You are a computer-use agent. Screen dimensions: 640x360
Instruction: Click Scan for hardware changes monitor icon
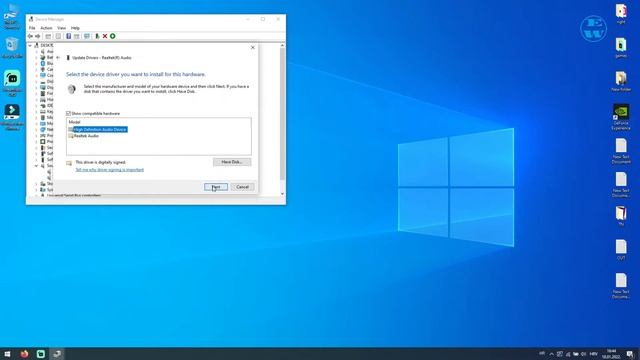click(x=87, y=36)
